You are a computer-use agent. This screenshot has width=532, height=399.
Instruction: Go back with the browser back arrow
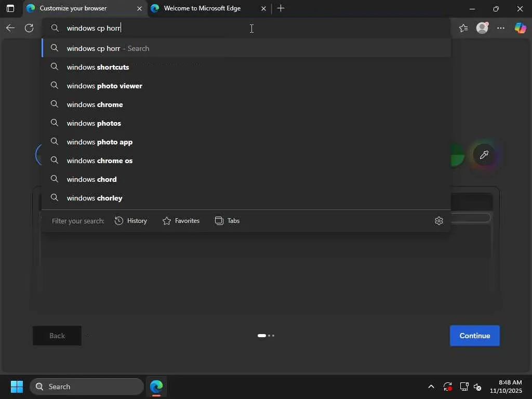(x=10, y=28)
